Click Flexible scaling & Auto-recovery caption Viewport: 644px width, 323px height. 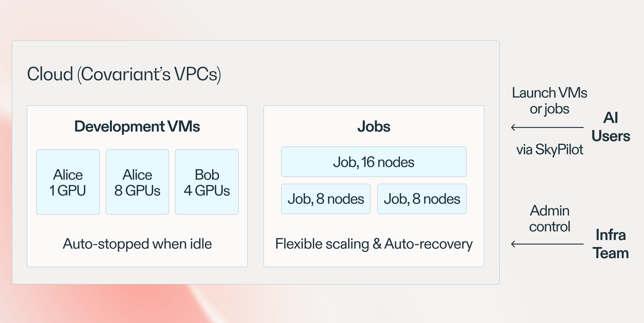tap(374, 244)
